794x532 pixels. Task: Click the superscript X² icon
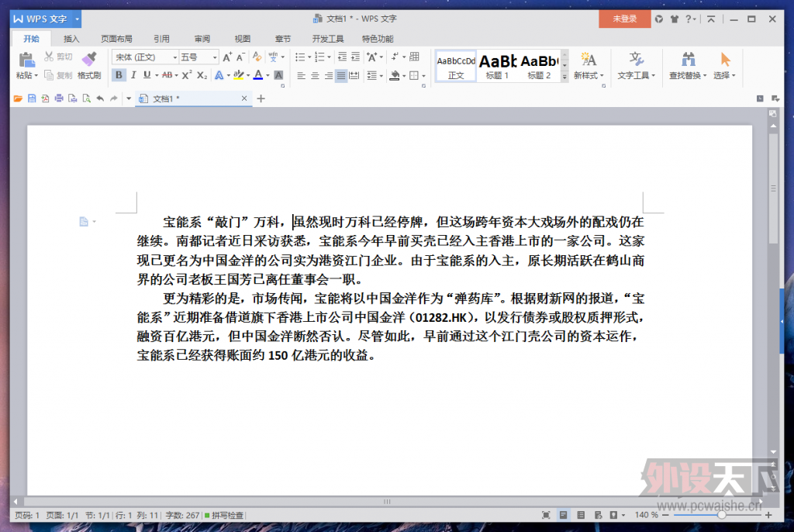pos(186,75)
